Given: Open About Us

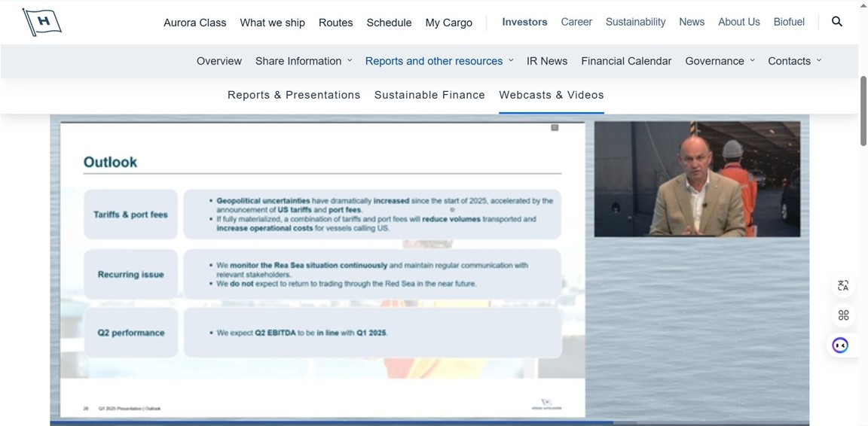Looking at the screenshot, I should (x=739, y=22).
